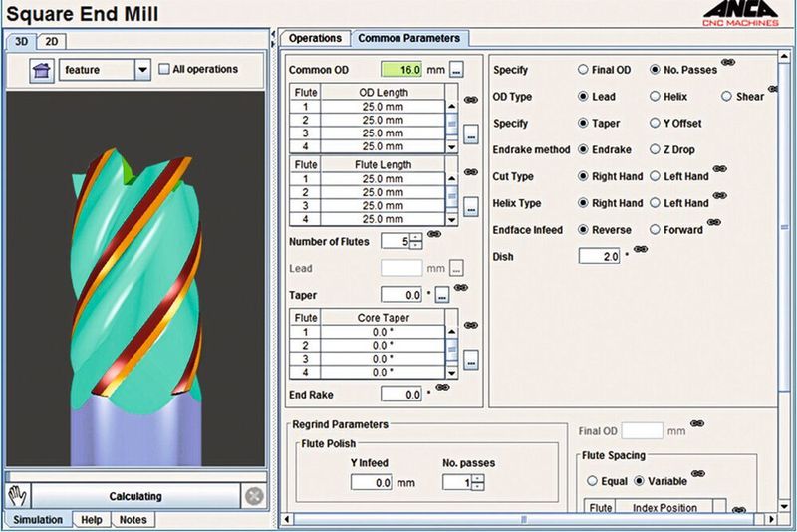Viewport: 797px width, 532px height.
Task: Open the ellipsis button beside Common OD
Action: point(456,70)
